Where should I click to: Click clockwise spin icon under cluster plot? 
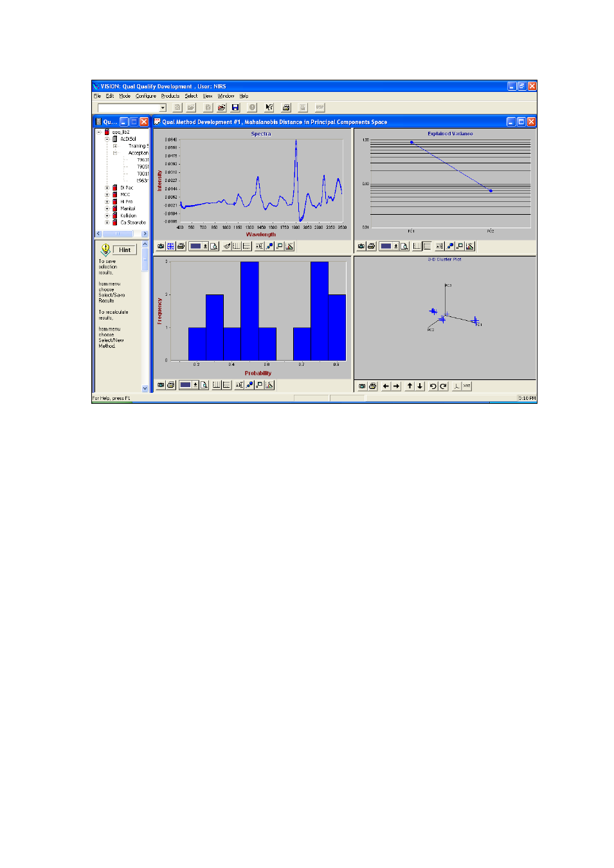point(443,386)
